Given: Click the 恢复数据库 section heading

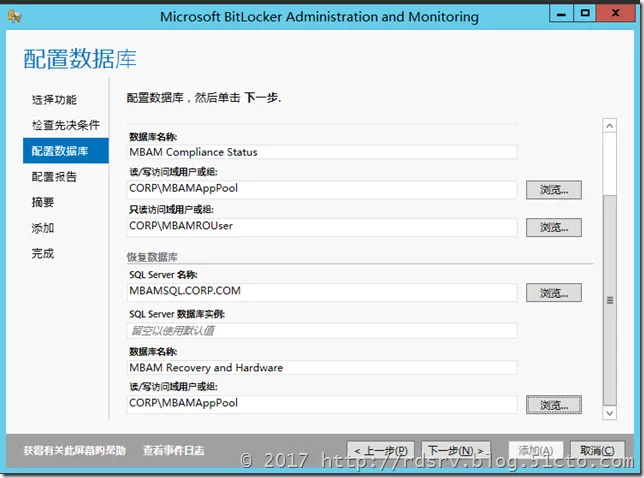Looking at the screenshot, I should pos(152,257).
